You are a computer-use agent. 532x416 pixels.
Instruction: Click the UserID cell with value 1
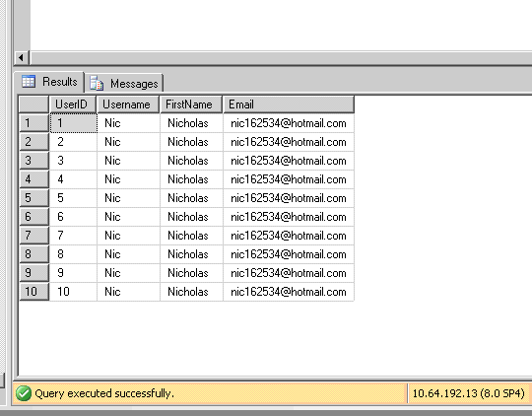(x=73, y=123)
